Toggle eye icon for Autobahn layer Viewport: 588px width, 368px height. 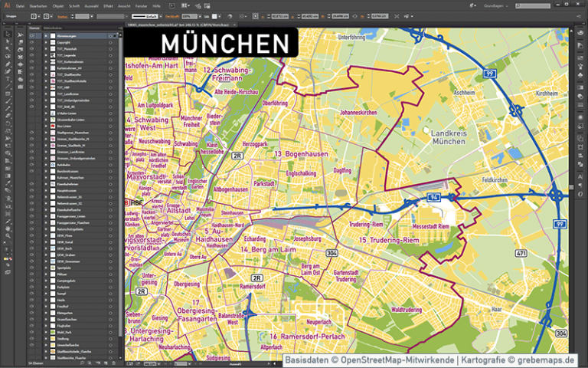click(x=32, y=165)
